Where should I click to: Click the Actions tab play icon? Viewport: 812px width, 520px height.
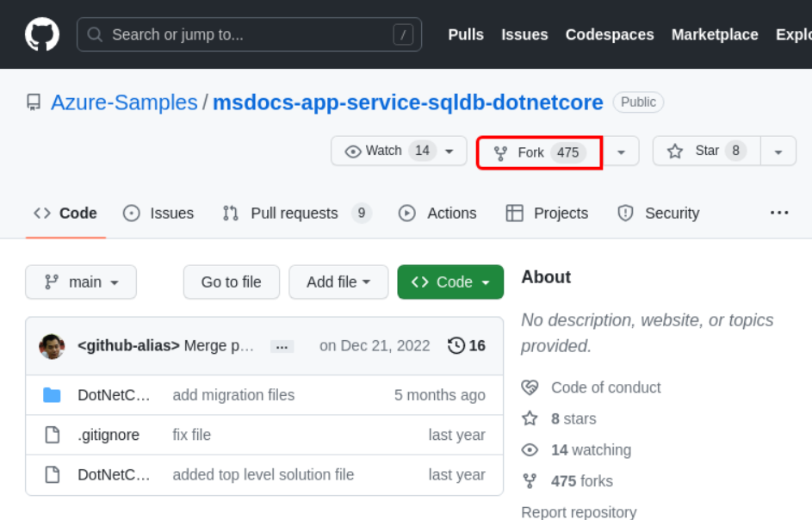coord(407,213)
